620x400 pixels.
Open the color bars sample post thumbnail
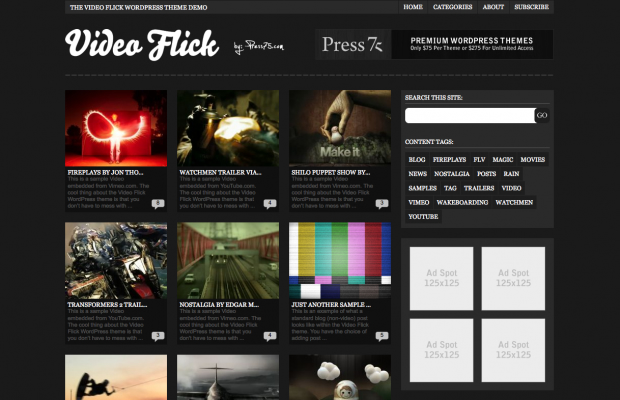(340, 260)
